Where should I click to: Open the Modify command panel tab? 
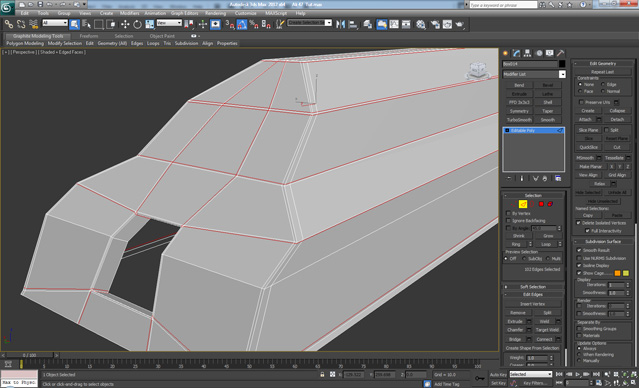click(517, 53)
